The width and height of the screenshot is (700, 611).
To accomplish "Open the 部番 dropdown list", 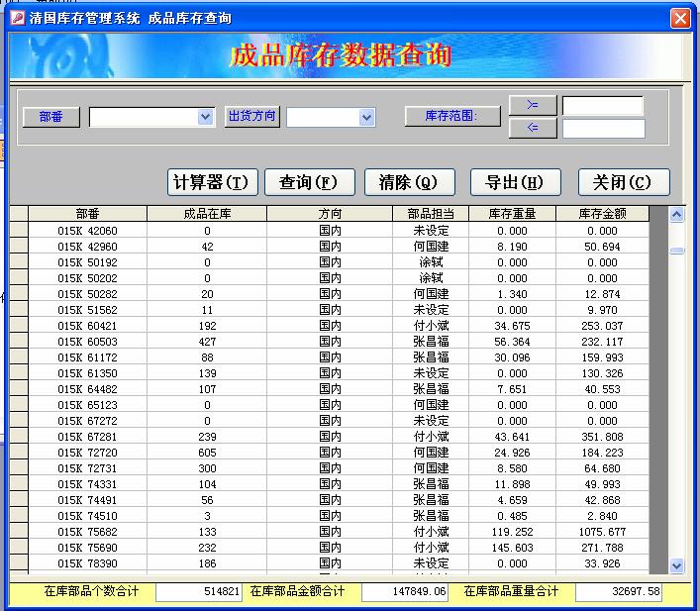I will (206, 117).
